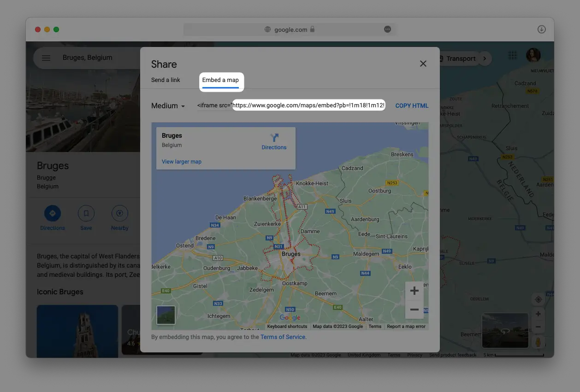Click the Directions arrow icon in embed preview
Image resolution: width=580 pixels, height=392 pixels.
pyautogui.click(x=274, y=138)
